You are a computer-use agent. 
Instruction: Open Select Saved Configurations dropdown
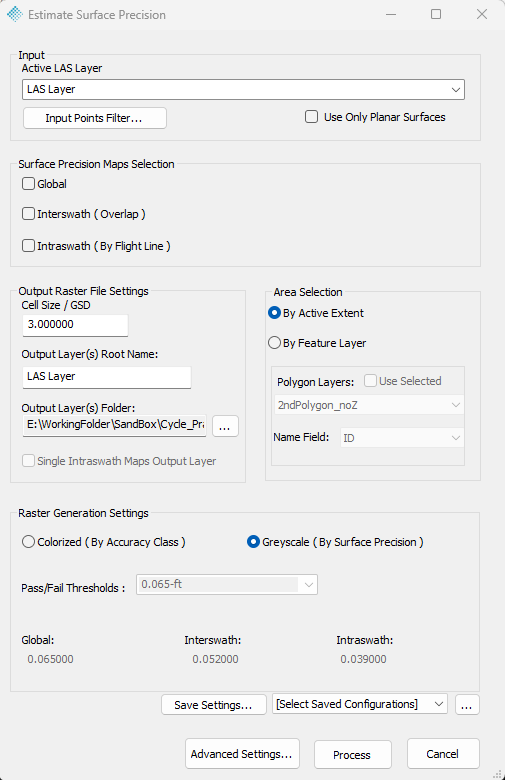pyautogui.click(x=360, y=704)
